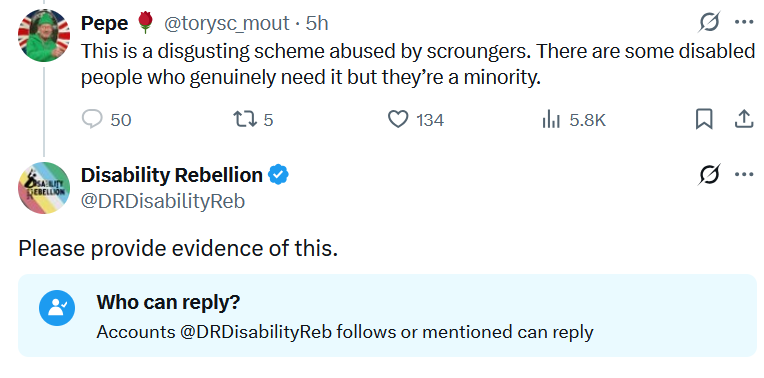Share Pepe's tweet using upload arrow icon

pyautogui.click(x=744, y=119)
